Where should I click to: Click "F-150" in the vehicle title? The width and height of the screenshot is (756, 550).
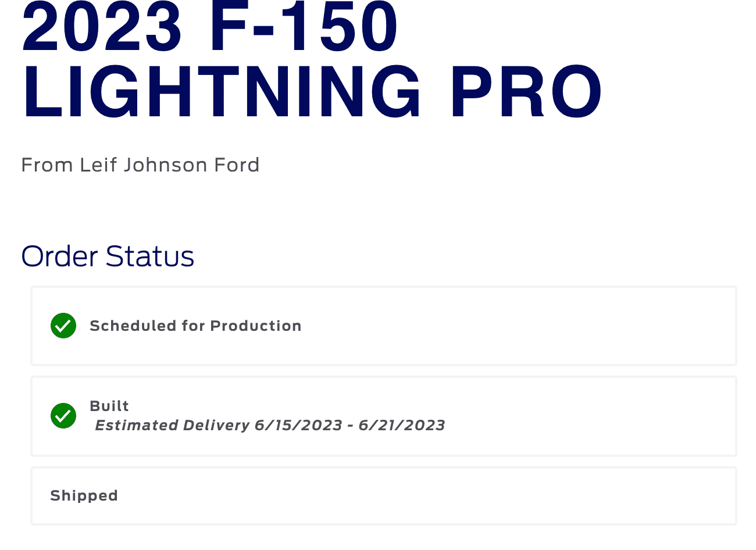pyautogui.click(x=304, y=26)
